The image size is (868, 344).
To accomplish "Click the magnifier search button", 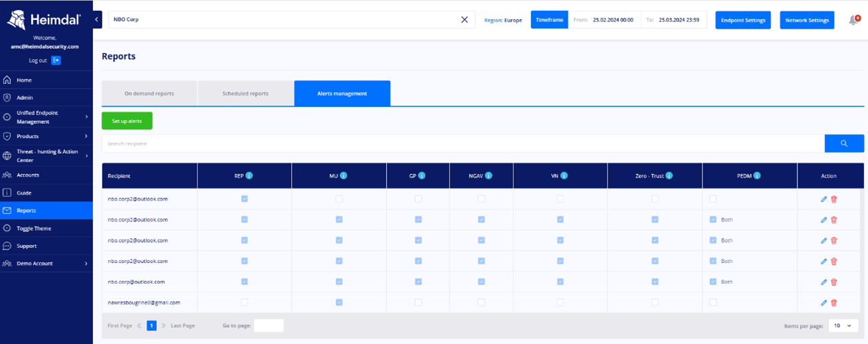I will point(844,143).
